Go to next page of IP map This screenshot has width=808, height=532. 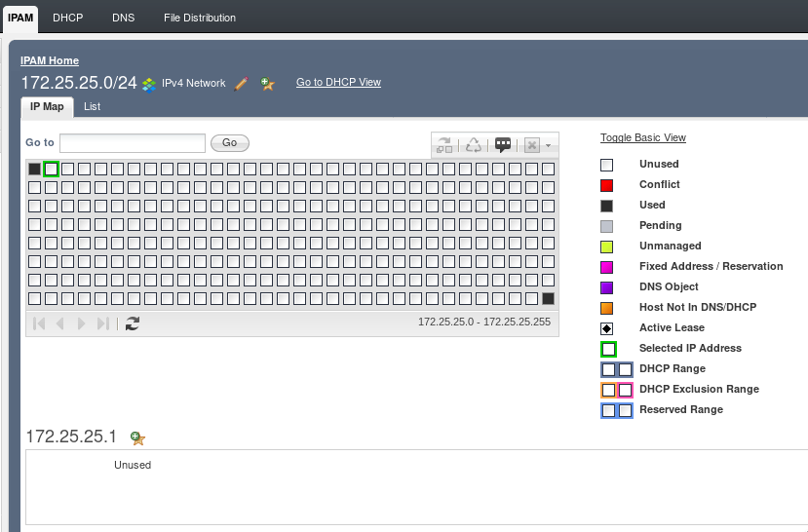(81, 323)
